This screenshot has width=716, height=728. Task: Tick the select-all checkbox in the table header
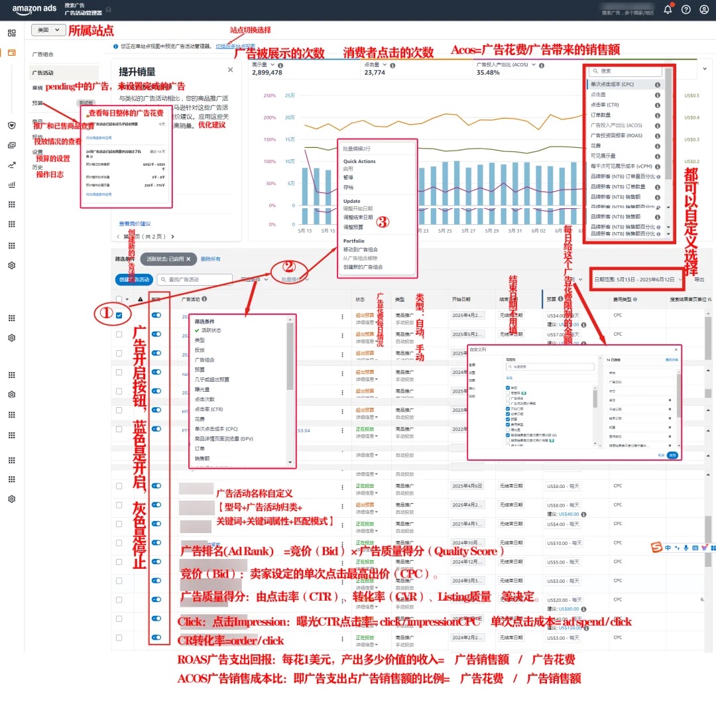(x=119, y=299)
